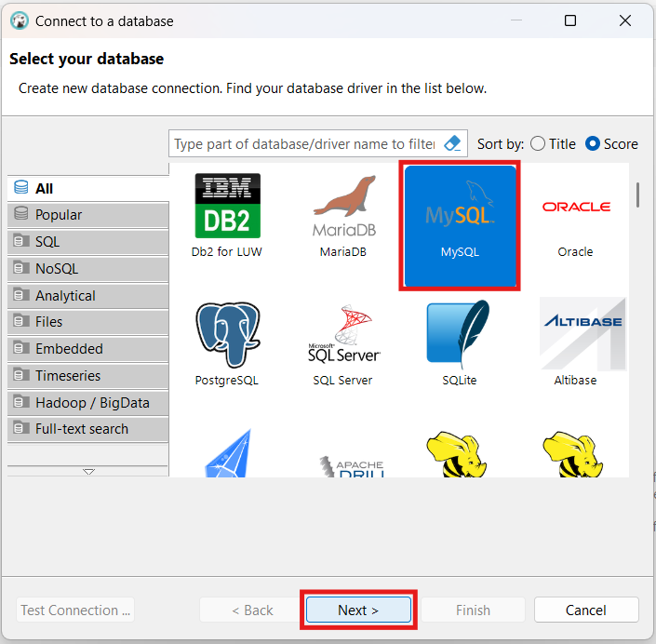656x644 pixels.
Task: Switch to Popular category
Action: click(x=88, y=215)
